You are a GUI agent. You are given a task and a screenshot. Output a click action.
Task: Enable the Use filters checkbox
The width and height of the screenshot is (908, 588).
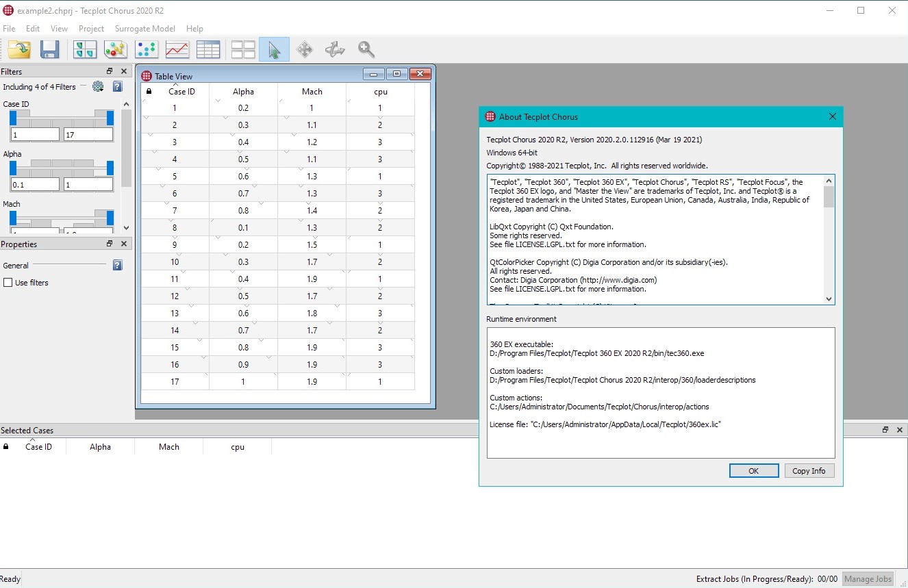8,283
